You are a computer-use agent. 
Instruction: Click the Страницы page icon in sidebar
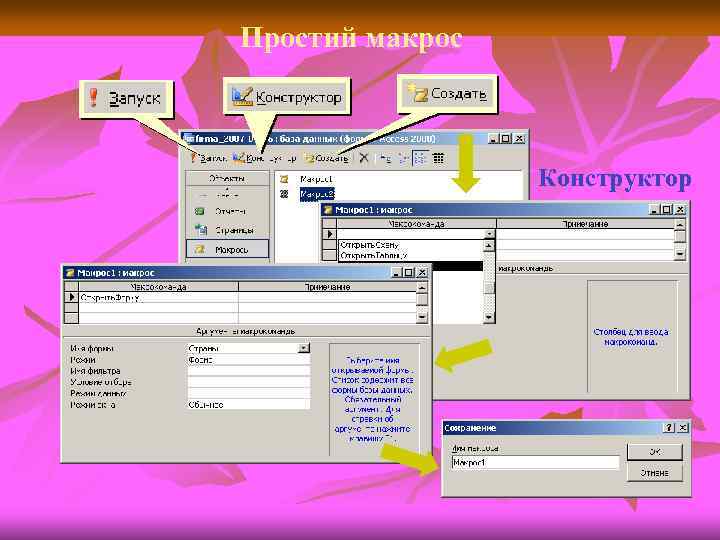(201, 229)
